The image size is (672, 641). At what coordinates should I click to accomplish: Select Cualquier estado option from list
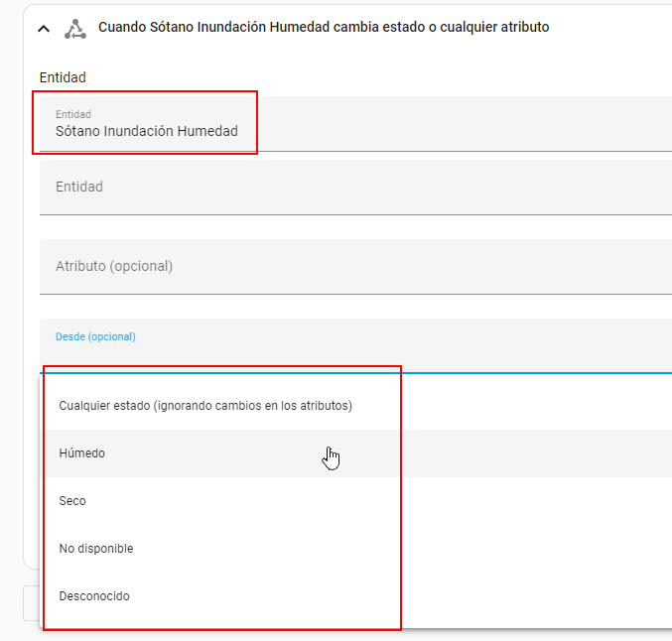(x=205, y=406)
